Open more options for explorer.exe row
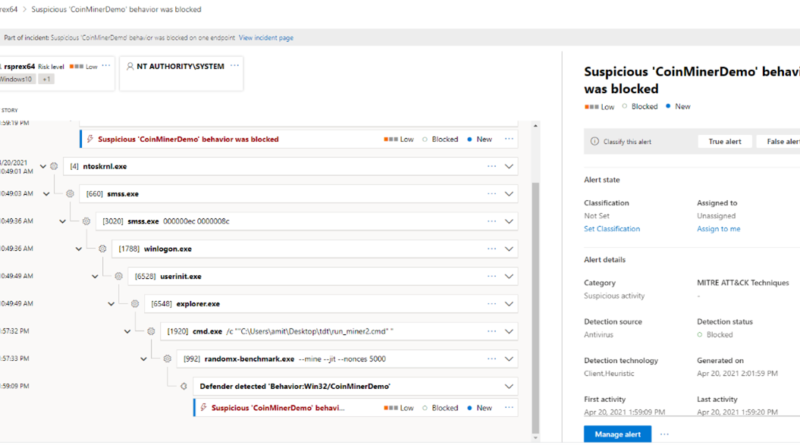Viewport: 800px width, 445px height. 491,304
